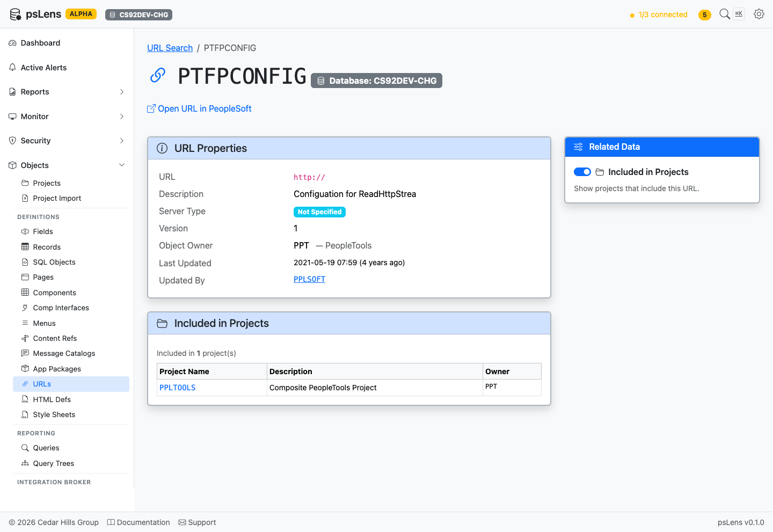Click the psLens v0.1.0 version text
This screenshot has height=532, width=773.
[741, 522]
